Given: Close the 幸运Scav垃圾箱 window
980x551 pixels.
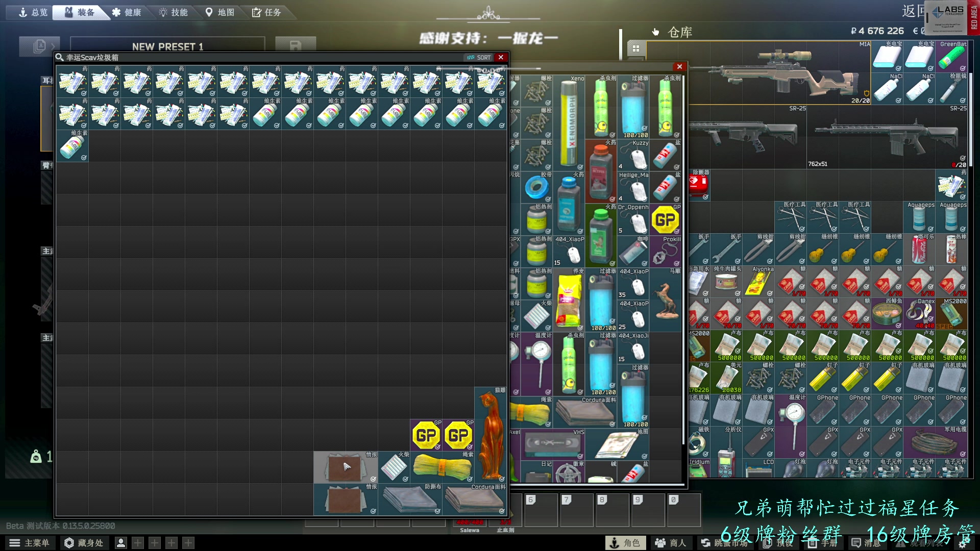Looking at the screenshot, I should pos(501,57).
